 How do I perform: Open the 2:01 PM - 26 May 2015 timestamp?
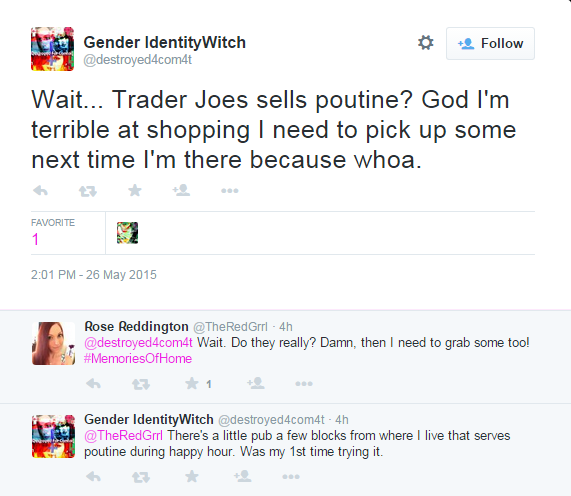[x=94, y=275]
